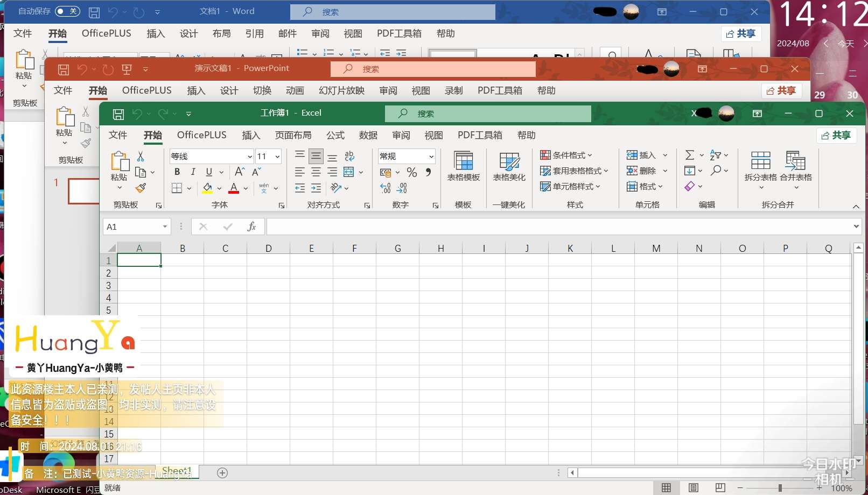Click wrap text icon in Excel
Image resolution: width=868 pixels, height=495 pixels.
[349, 156]
